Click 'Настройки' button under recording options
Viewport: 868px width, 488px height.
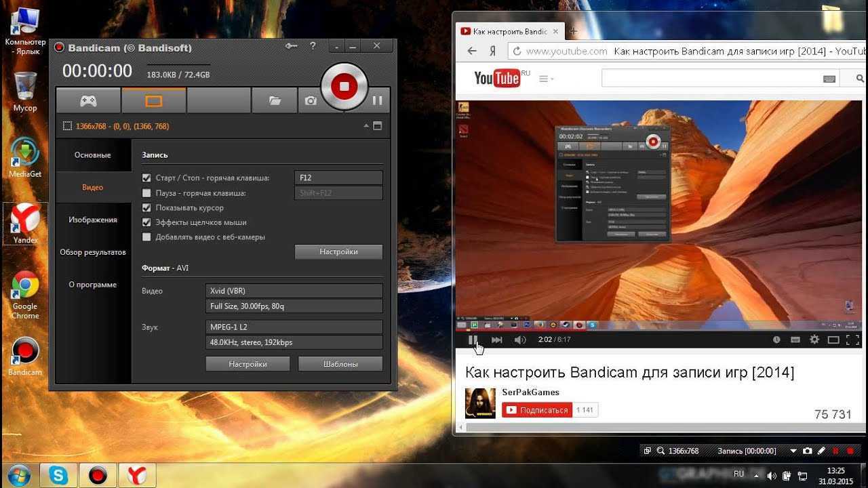pyautogui.click(x=338, y=251)
